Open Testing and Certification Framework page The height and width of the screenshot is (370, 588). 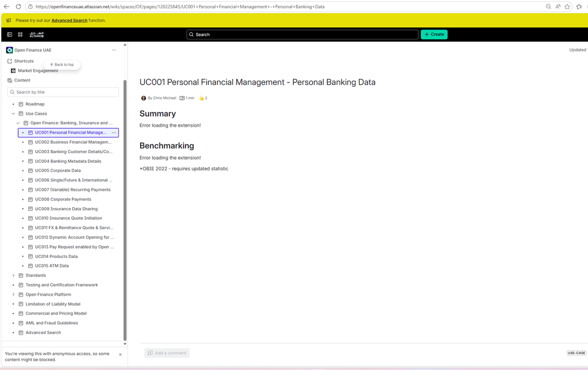(x=61, y=285)
